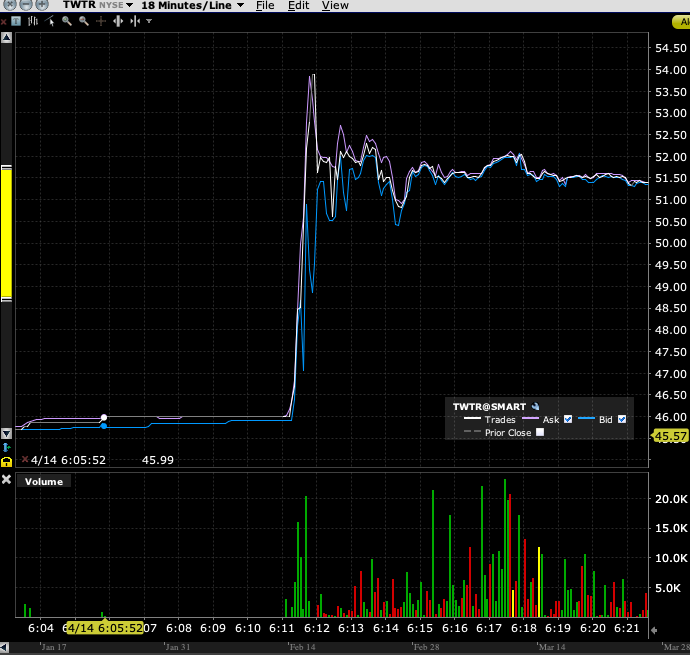690x655 pixels.
Task: Click the purple Ask line swatch
Action: pos(530,419)
